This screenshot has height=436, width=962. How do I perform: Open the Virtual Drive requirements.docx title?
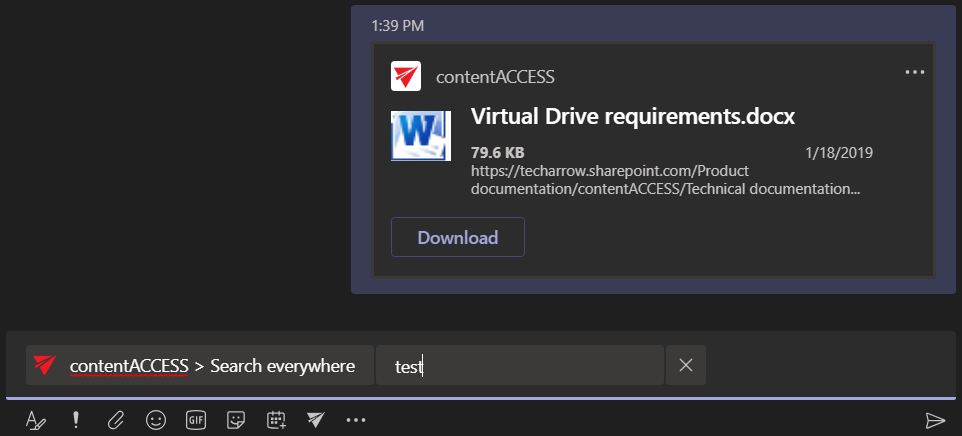pos(632,117)
